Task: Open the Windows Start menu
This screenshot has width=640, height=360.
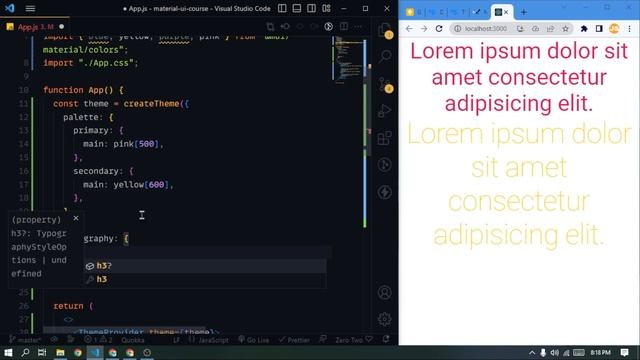Action: click(8, 352)
